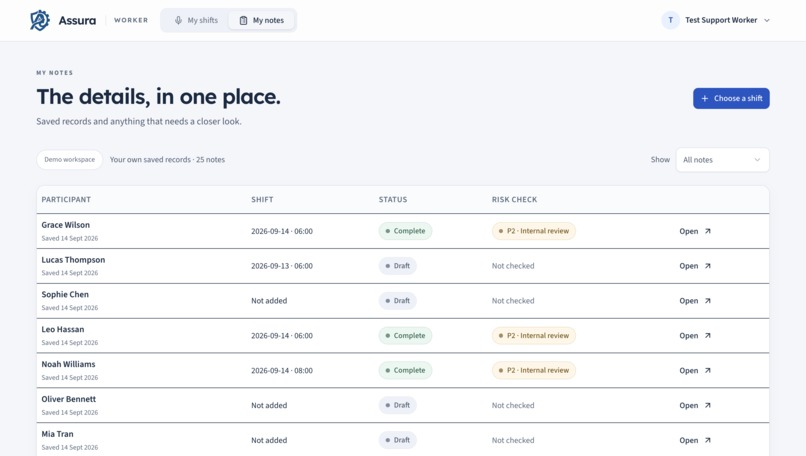Click the Draft status badge for Lucas Thompson
Viewport: 806px width, 456px height.
pos(397,266)
